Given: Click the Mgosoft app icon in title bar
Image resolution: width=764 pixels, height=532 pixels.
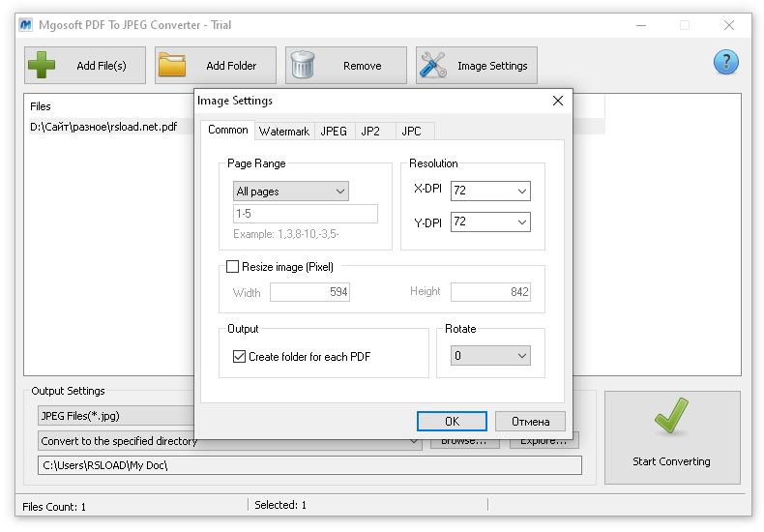Looking at the screenshot, I should pos(26,24).
